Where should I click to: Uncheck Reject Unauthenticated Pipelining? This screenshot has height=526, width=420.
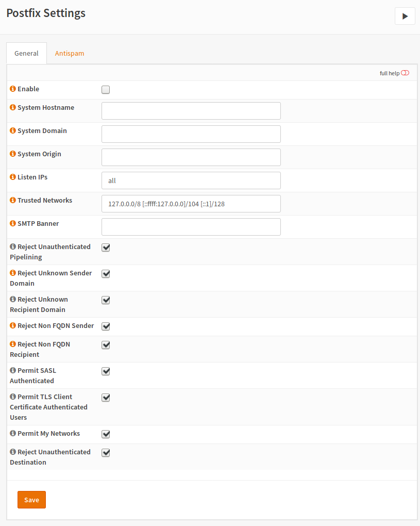click(106, 248)
